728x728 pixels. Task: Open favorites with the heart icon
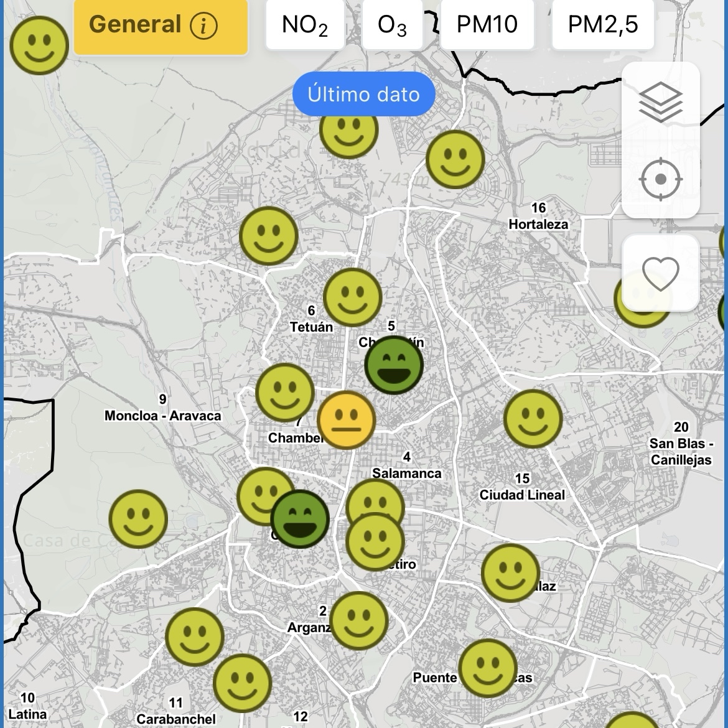point(660,274)
